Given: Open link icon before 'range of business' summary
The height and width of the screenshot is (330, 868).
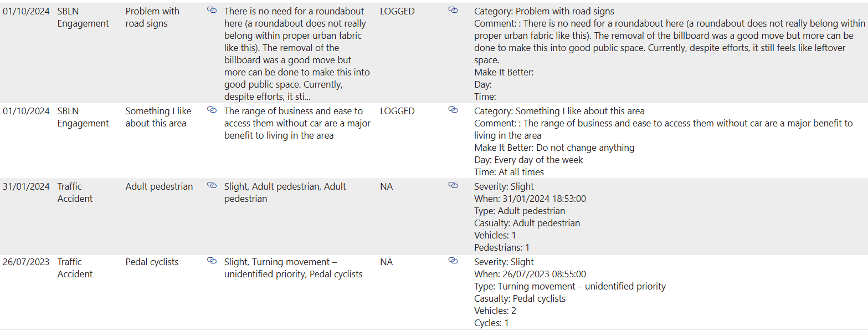Looking at the screenshot, I should click(212, 110).
